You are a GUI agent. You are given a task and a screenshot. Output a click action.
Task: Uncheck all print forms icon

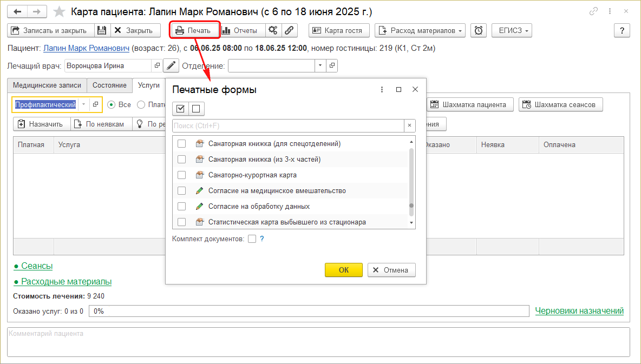click(x=196, y=109)
